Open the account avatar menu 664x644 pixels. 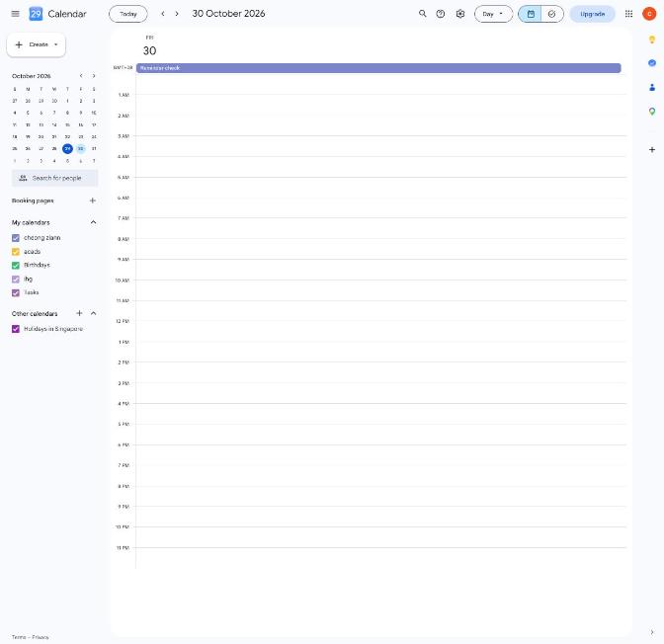tap(649, 14)
